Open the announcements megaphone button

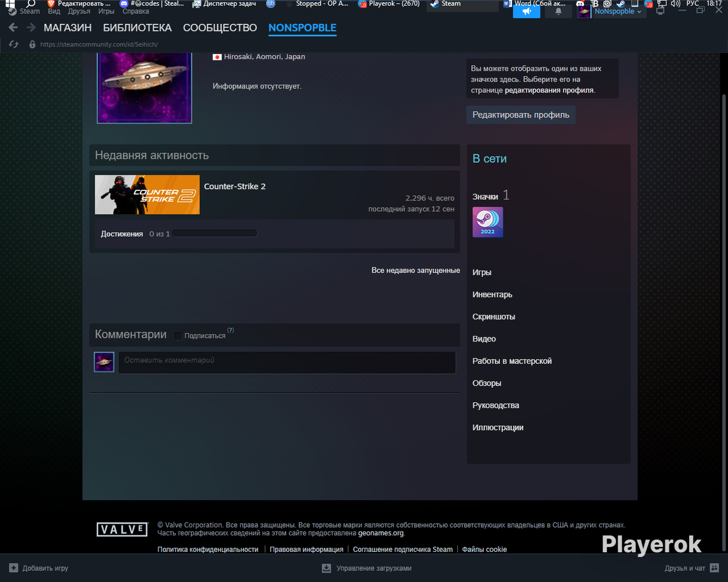pos(526,12)
